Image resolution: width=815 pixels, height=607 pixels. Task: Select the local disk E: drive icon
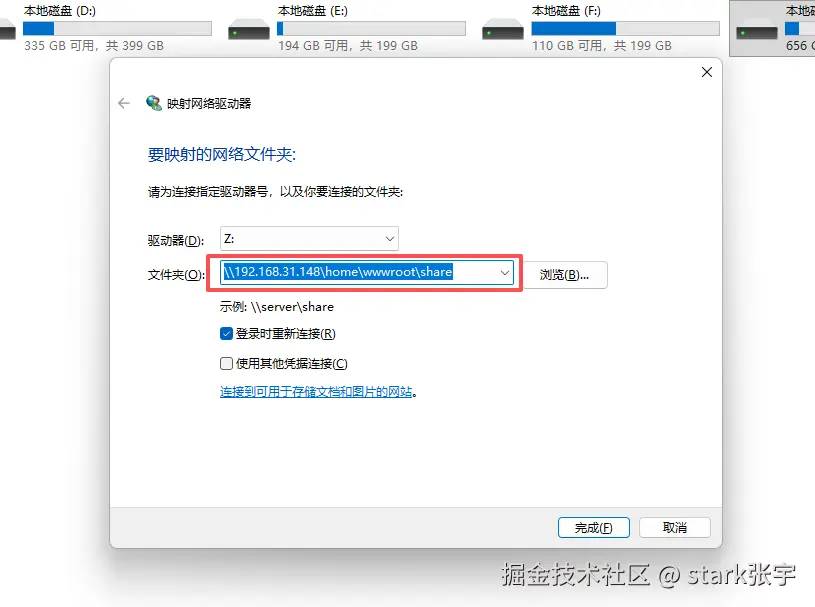(249, 30)
